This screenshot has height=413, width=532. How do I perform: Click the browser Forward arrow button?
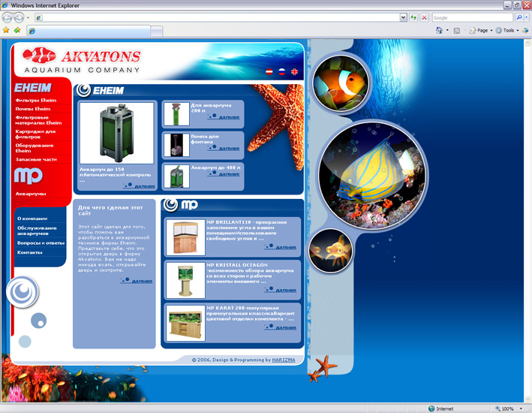[19, 17]
